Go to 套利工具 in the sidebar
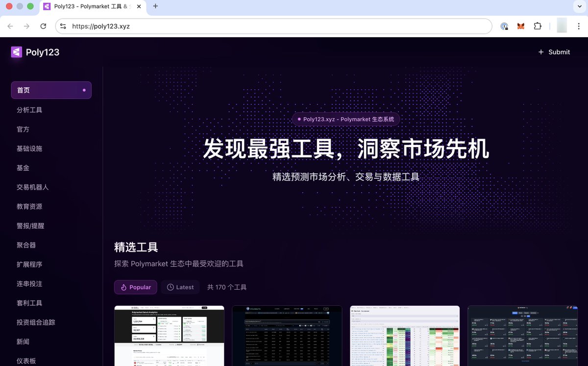The image size is (588, 366). click(x=29, y=303)
